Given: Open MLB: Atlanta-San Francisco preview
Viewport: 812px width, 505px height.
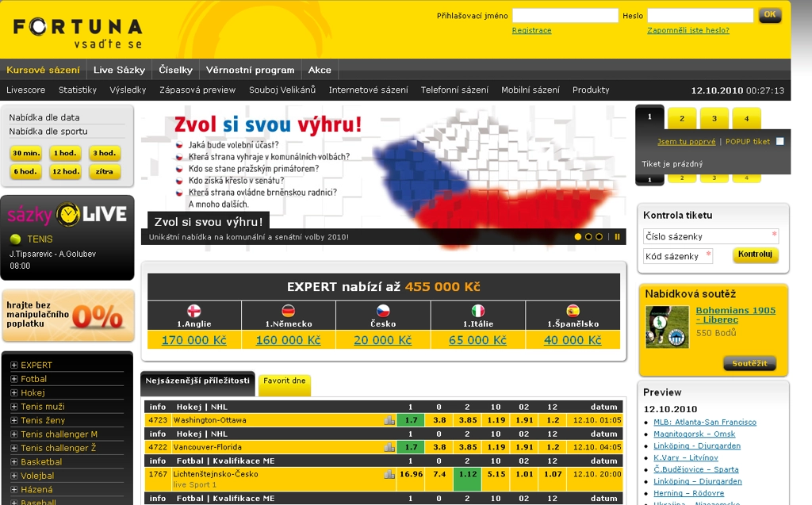Looking at the screenshot, I should (x=705, y=422).
